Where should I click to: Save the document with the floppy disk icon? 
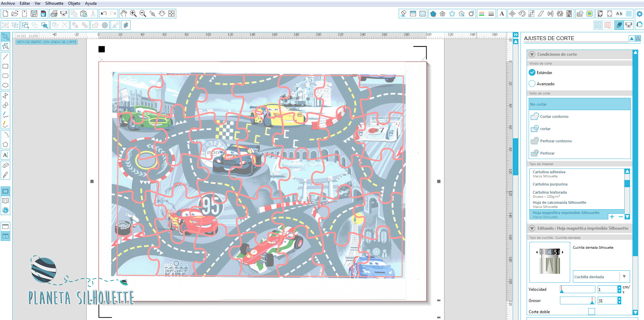click(x=34, y=14)
